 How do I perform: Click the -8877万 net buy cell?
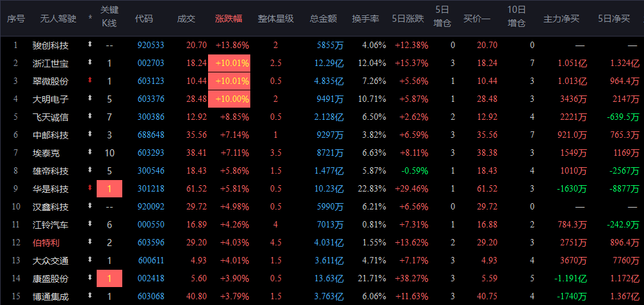click(625, 189)
